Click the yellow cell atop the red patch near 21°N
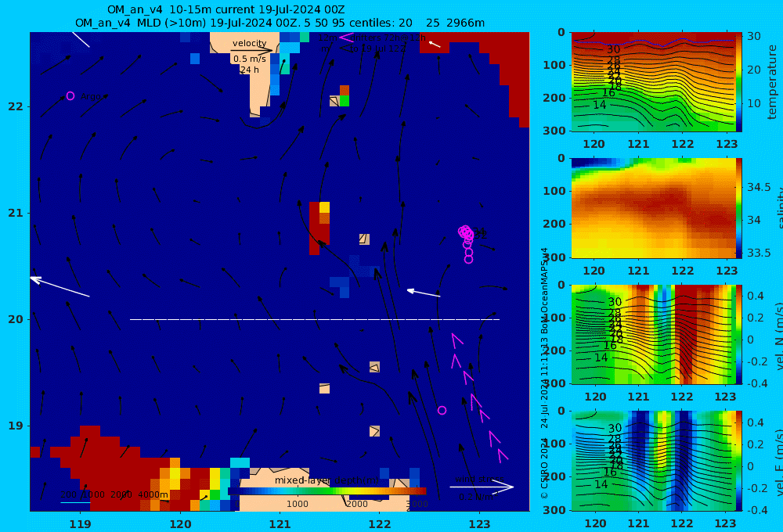Screen dimensions: 783x532 (x=325, y=207)
